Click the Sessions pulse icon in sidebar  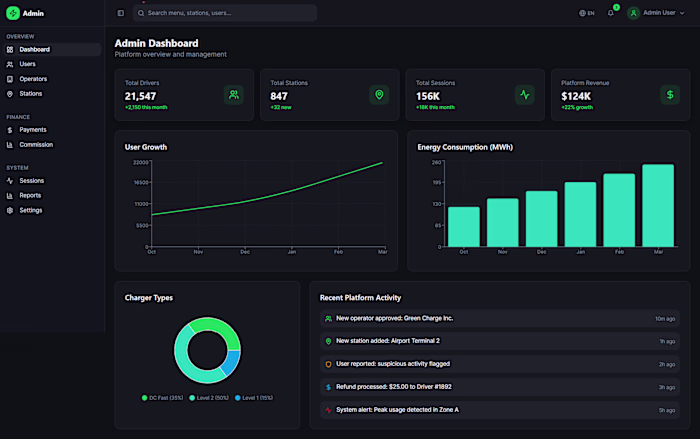[x=10, y=181]
